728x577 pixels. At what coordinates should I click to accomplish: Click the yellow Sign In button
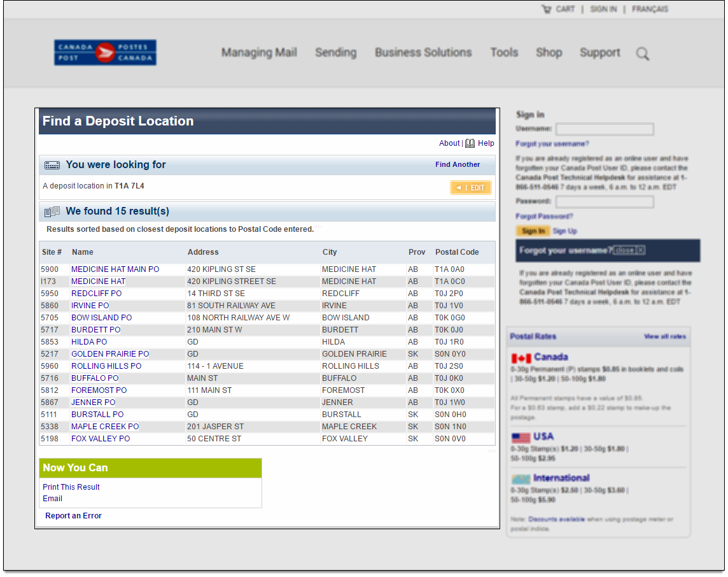tap(533, 231)
